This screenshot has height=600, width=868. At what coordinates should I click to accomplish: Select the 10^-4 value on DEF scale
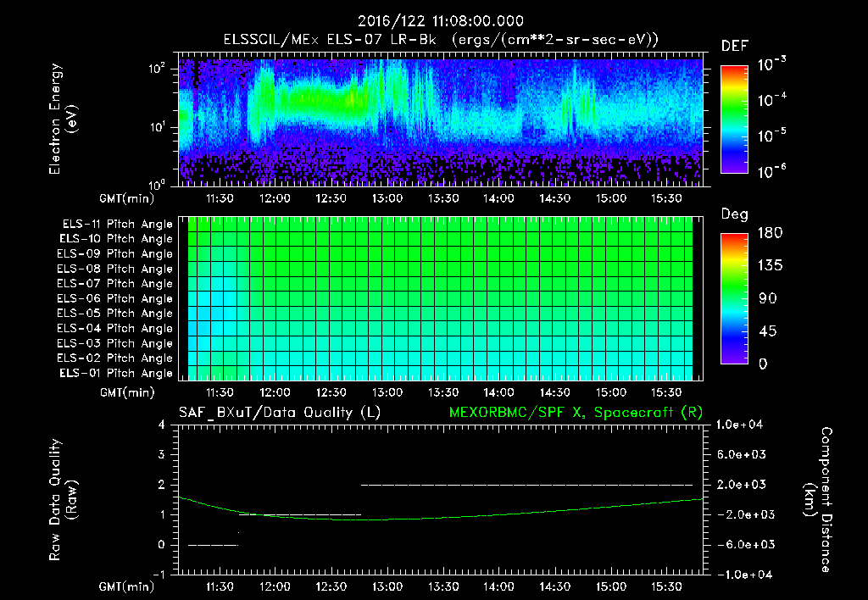771,100
